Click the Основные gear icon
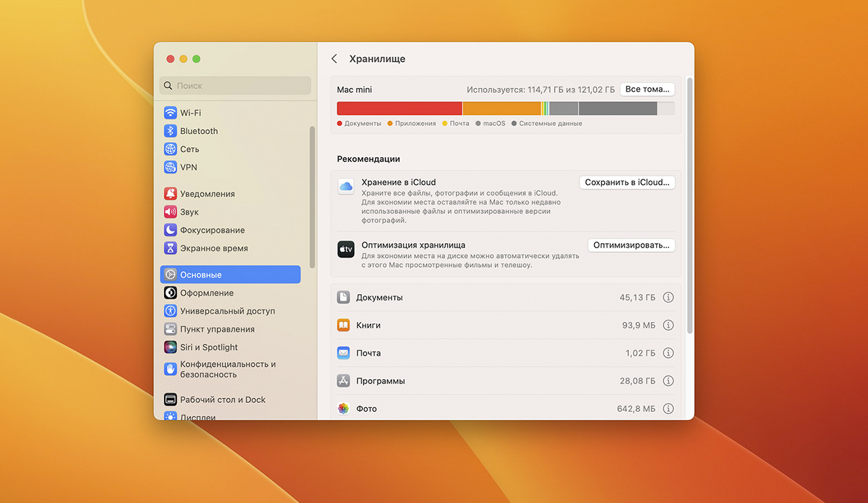The image size is (868, 503). (x=170, y=275)
